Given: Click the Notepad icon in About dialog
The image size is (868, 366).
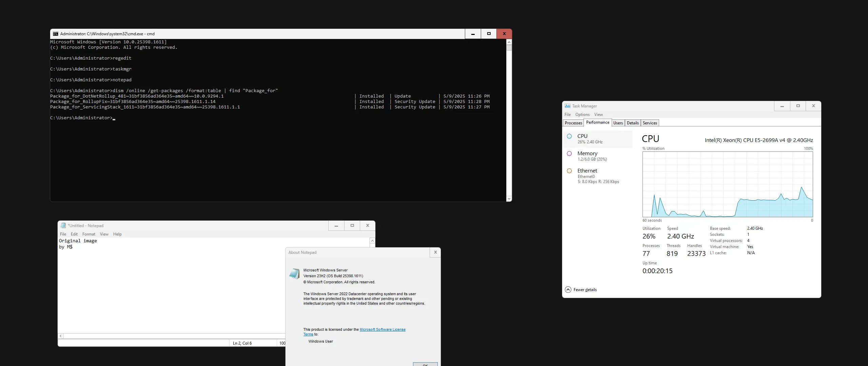Looking at the screenshot, I should pos(294,274).
